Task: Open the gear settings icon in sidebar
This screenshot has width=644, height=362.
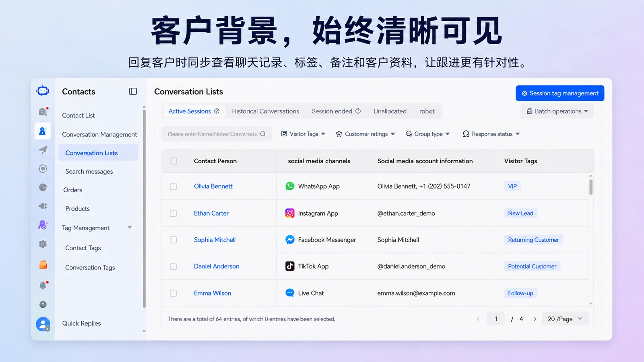Action: [x=43, y=244]
